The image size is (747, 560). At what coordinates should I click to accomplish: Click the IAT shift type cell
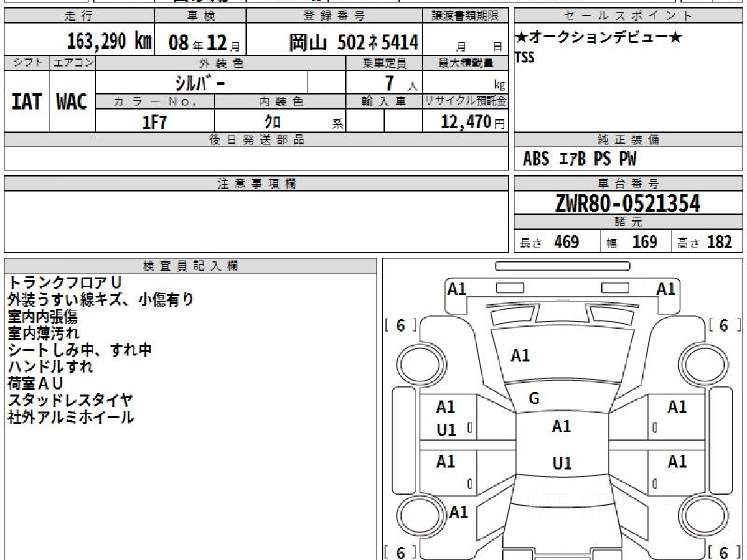pos(27,101)
